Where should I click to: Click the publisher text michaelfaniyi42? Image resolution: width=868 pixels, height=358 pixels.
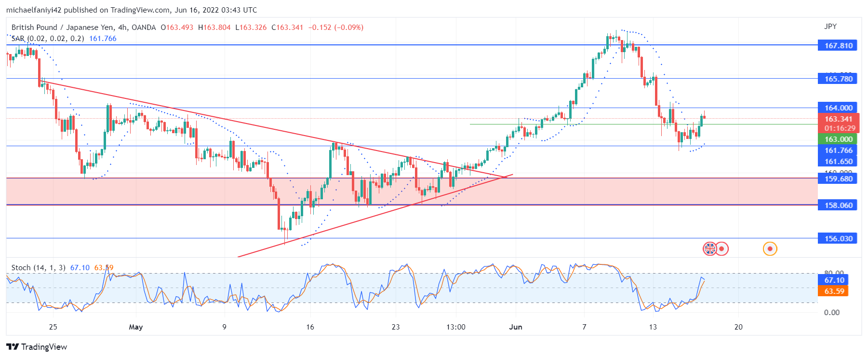click(34, 10)
